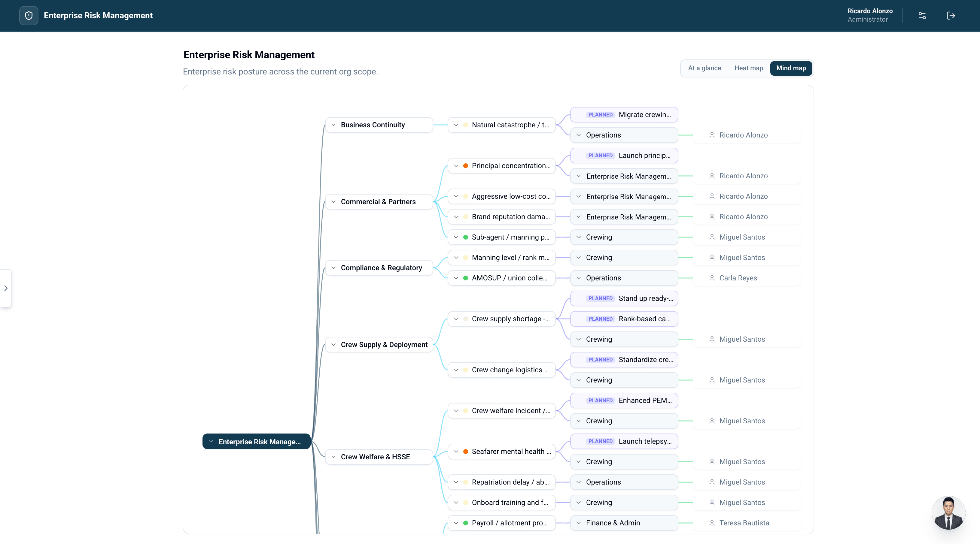Click the logout icon in header

point(951,16)
